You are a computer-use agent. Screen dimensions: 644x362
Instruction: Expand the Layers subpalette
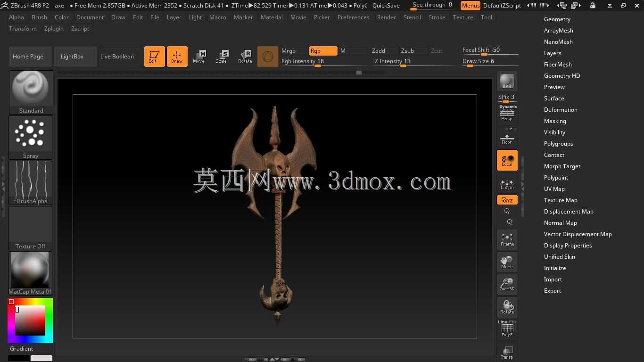553,53
